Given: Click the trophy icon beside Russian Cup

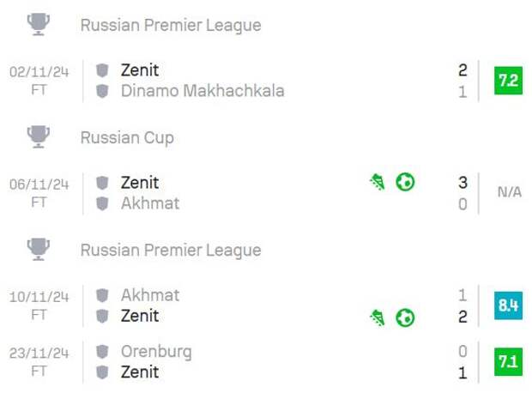Looking at the screenshot, I should pyautogui.click(x=39, y=136).
